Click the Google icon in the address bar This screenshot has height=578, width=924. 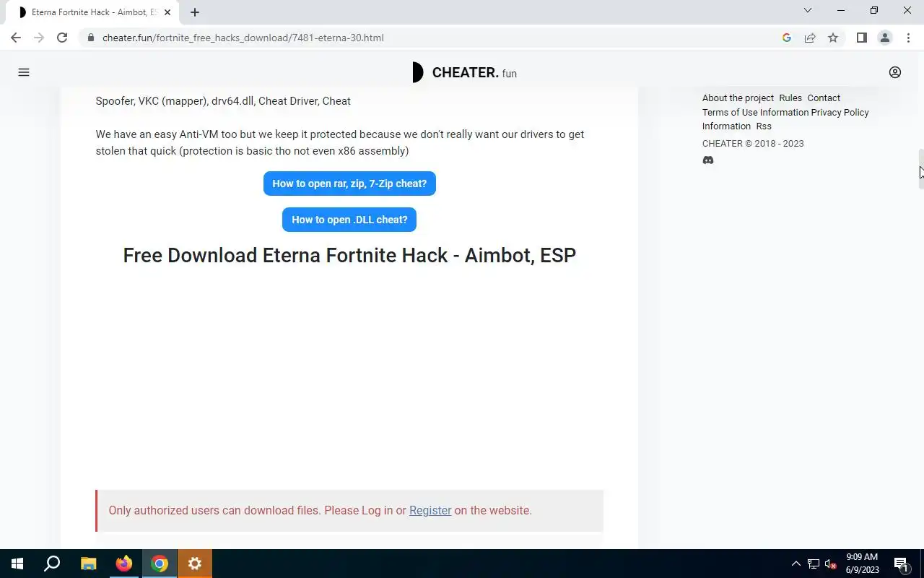tap(787, 38)
